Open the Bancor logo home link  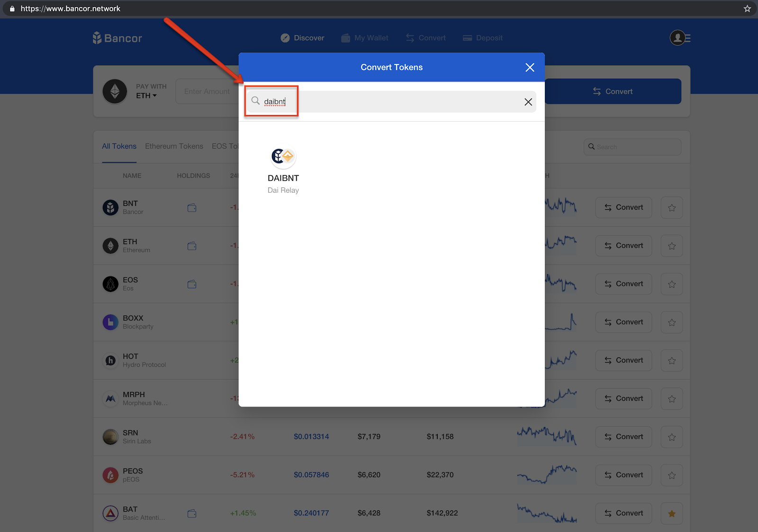point(117,38)
